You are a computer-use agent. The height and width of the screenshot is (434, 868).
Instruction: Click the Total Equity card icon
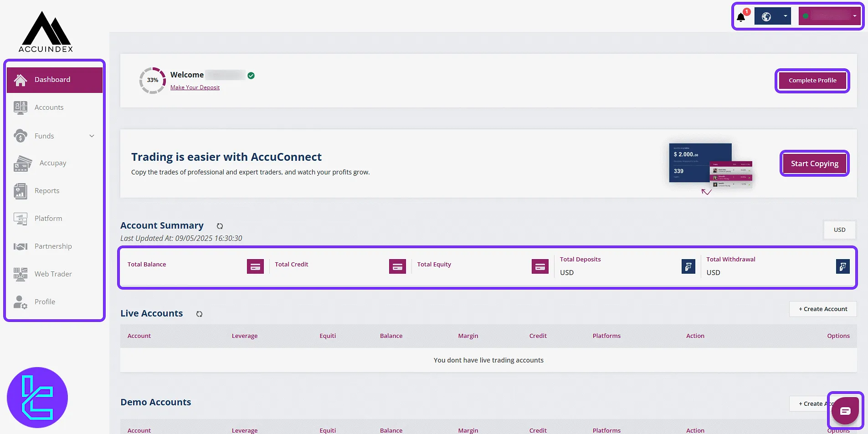pos(540,266)
